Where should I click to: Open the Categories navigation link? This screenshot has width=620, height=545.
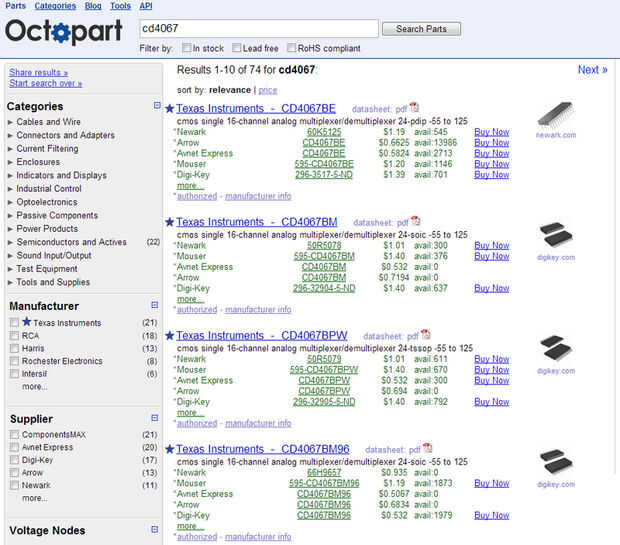[x=55, y=6]
